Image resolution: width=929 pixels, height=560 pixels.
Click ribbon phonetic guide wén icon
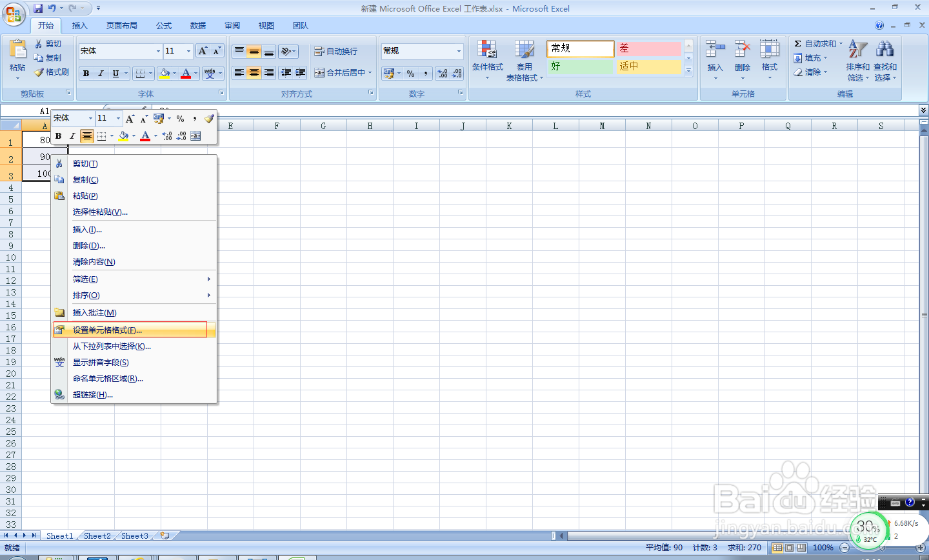coord(210,74)
